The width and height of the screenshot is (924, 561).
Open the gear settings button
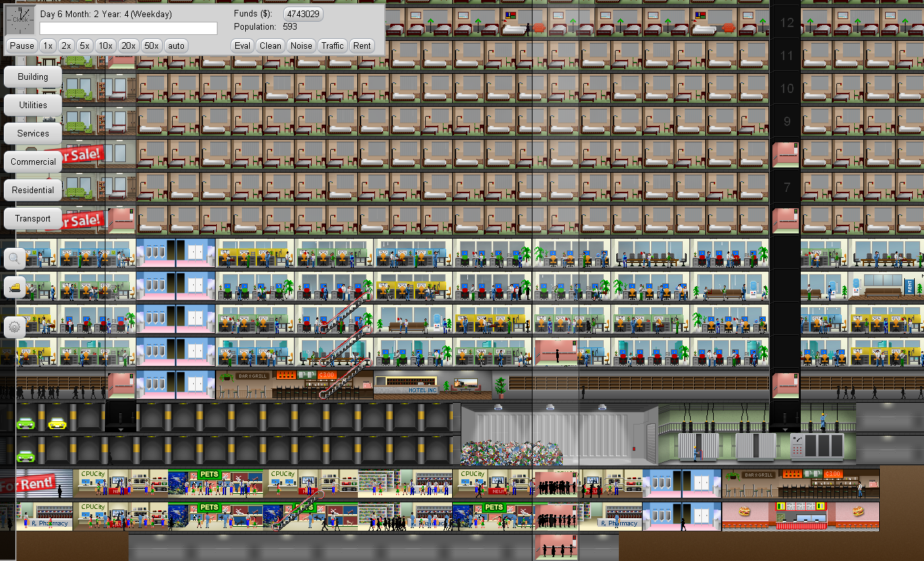(x=14, y=326)
